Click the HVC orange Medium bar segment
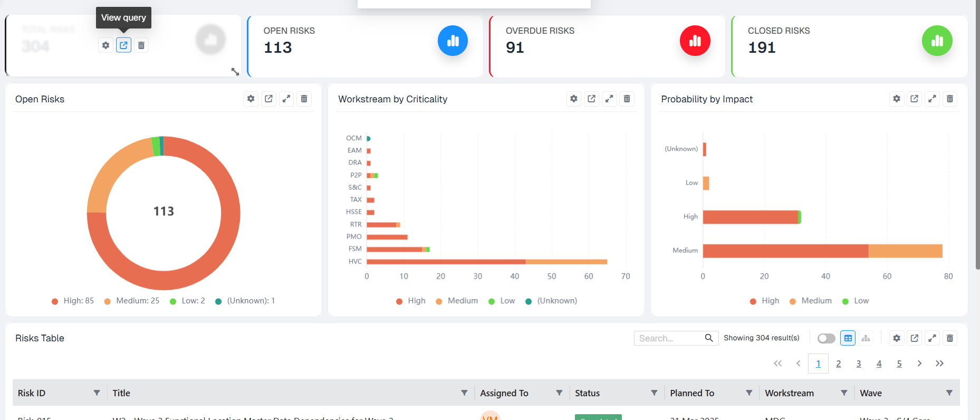The width and height of the screenshot is (980, 420). (566, 262)
